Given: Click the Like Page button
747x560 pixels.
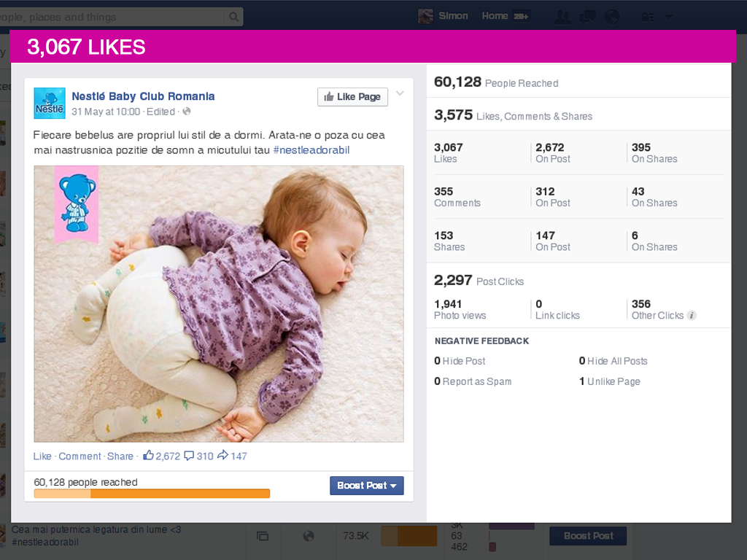Looking at the screenshot, I should [352, 97].
